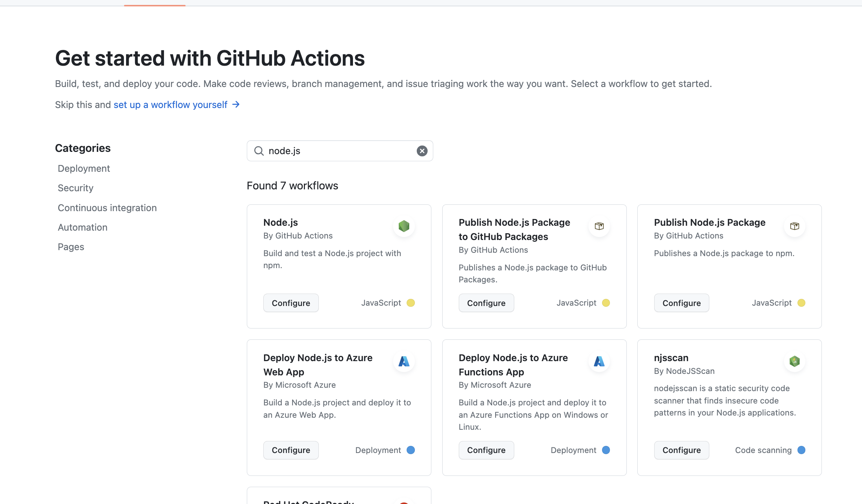The height and width of the screenshot is (504, 862).
Task: Click Deploy Node.js to Azure Web App title
Action: (318, 365)
